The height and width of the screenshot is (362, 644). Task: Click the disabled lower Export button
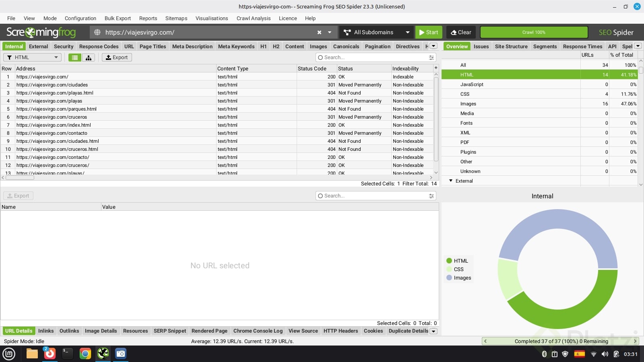tap(19, 196)
